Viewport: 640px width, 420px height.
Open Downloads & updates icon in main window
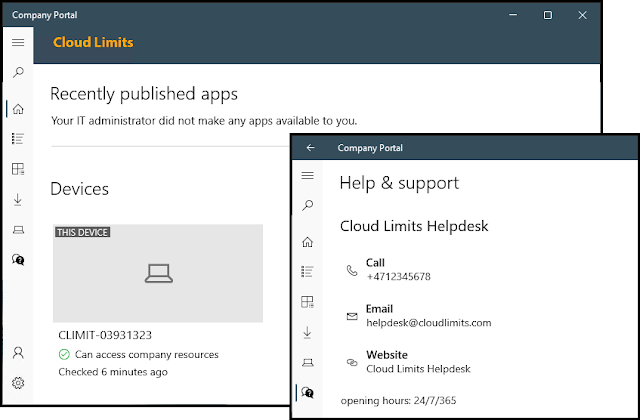point(18,200)
